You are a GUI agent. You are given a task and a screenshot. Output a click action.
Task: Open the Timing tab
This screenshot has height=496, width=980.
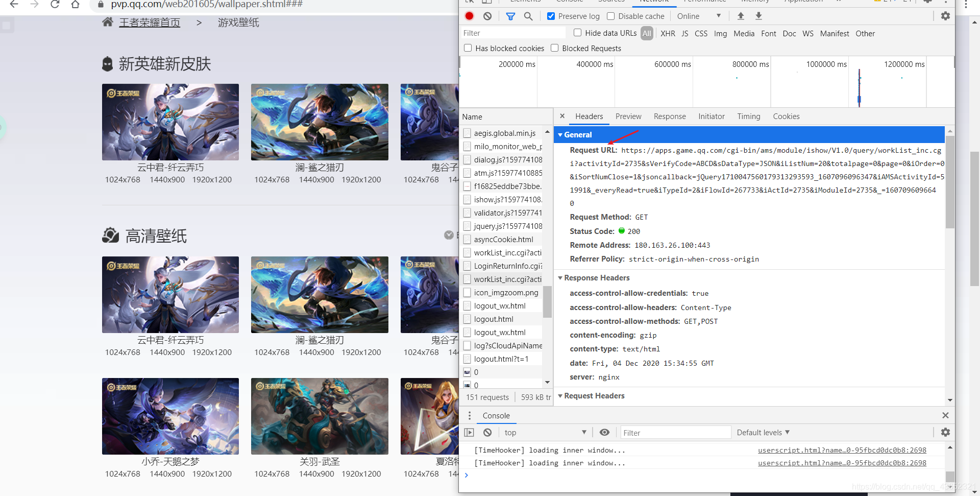pyautogui.click(x=749, y=116)
